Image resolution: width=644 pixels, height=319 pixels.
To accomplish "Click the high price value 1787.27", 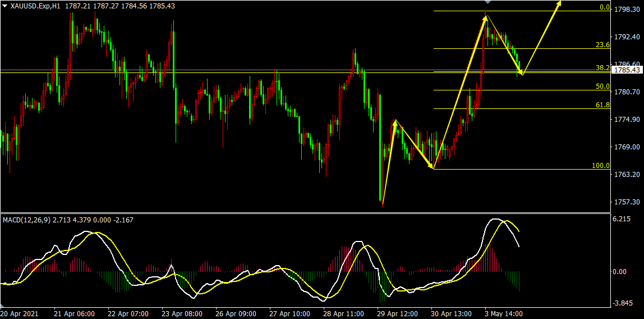I will coord(105,6).
